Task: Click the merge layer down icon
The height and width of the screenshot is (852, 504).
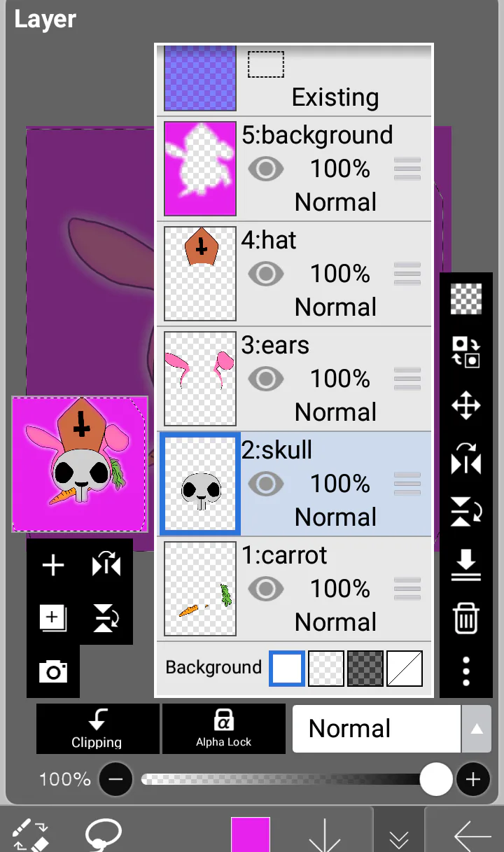Action: coord(465,565)
